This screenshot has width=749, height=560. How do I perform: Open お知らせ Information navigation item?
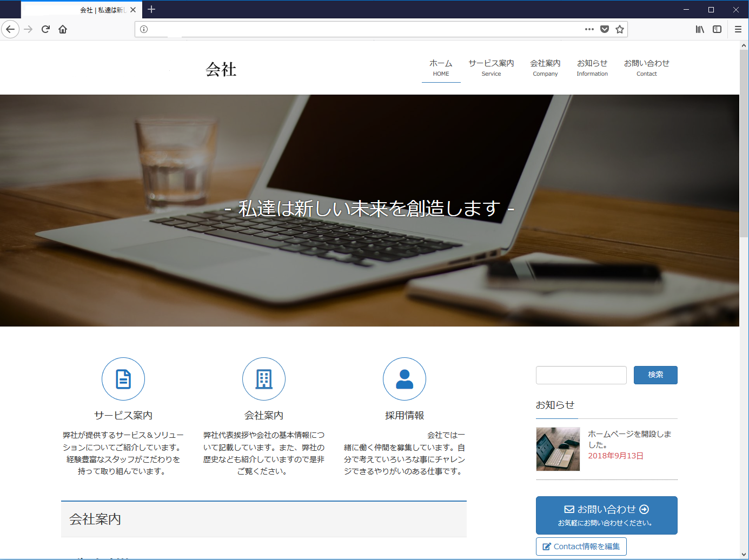pos(592,68)
